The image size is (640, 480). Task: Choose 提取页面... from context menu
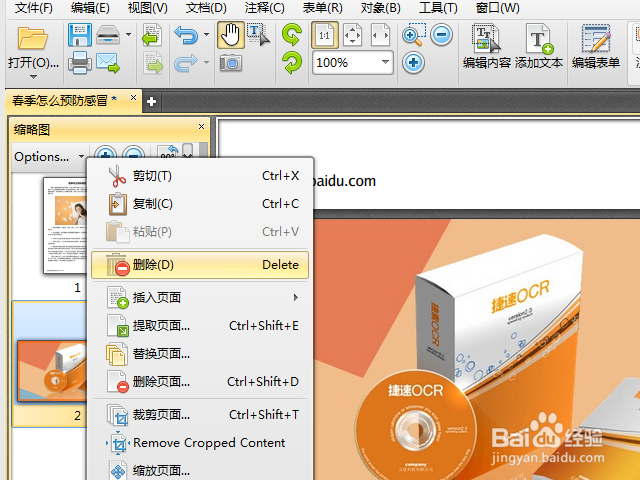tap(200, 326)
